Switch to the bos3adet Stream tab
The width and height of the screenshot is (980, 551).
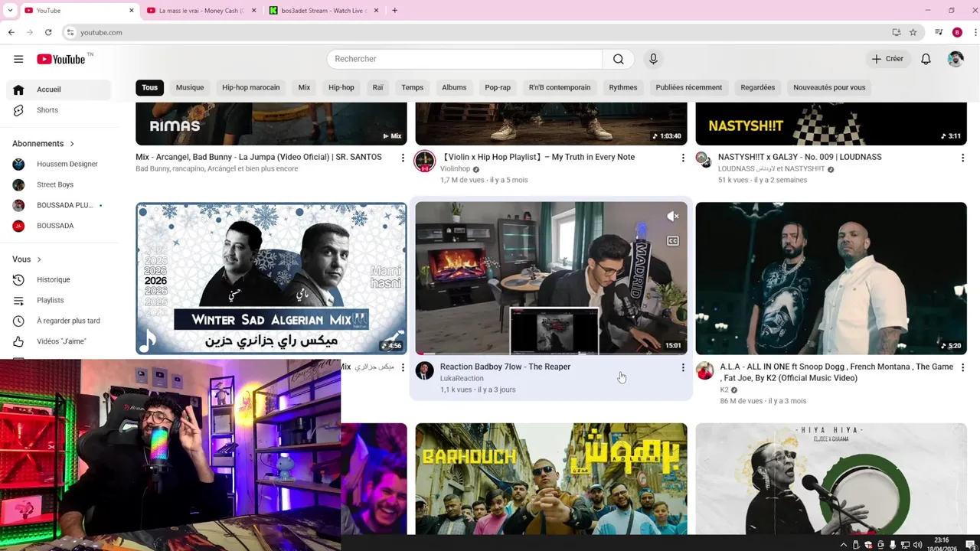coord(324,11)
